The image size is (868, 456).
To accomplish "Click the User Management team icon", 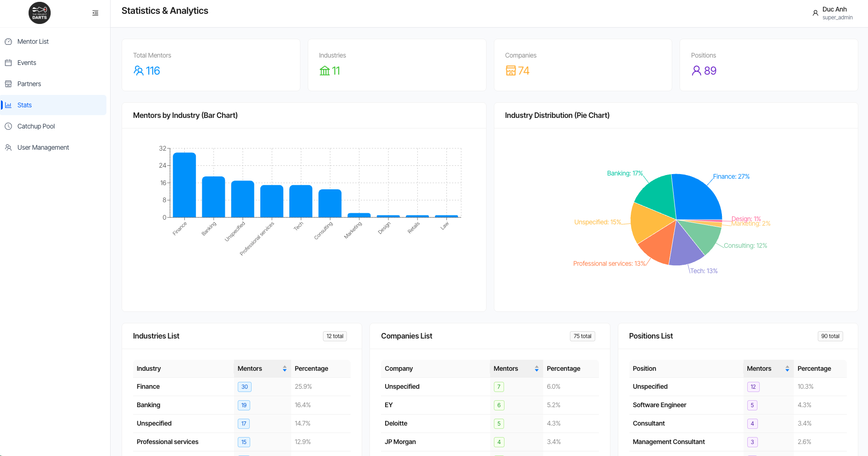I will (8, 147).
